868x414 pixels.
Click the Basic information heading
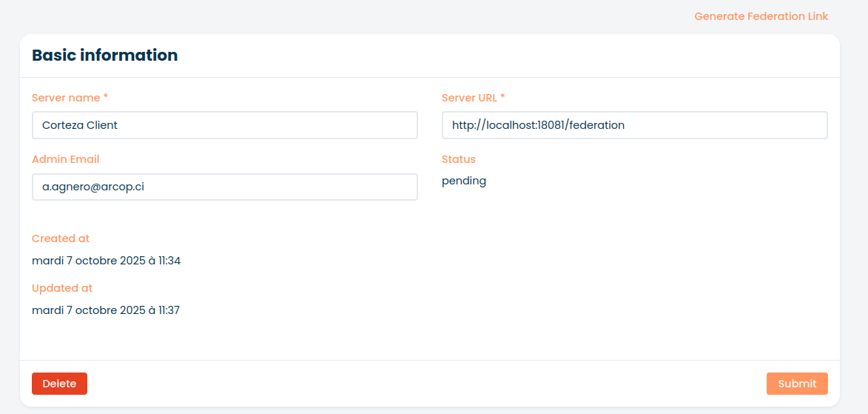[x=104, y=56]
